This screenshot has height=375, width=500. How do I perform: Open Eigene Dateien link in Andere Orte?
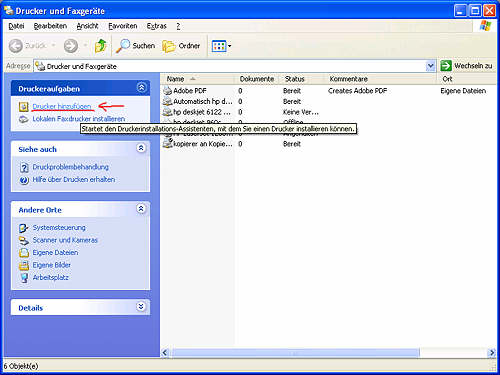[55, 252]
